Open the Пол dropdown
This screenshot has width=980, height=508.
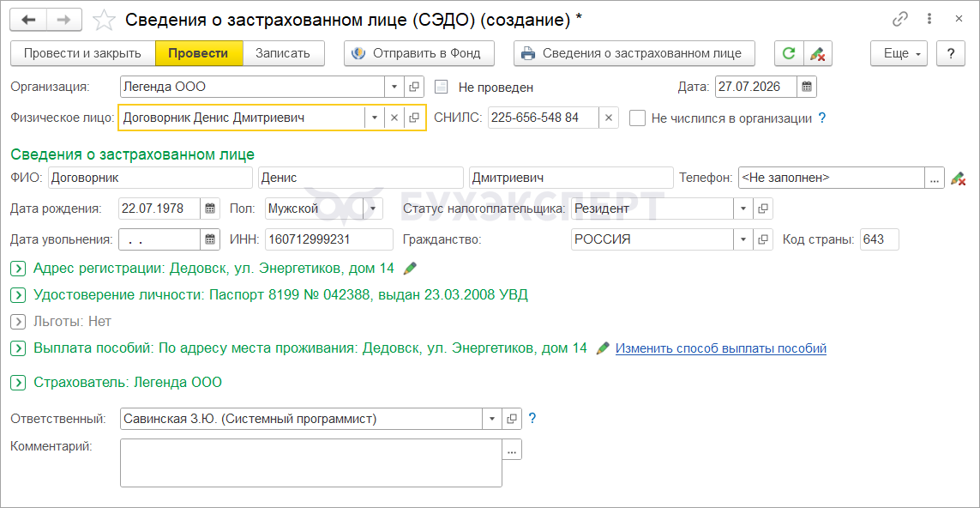(x=373, y=209)
